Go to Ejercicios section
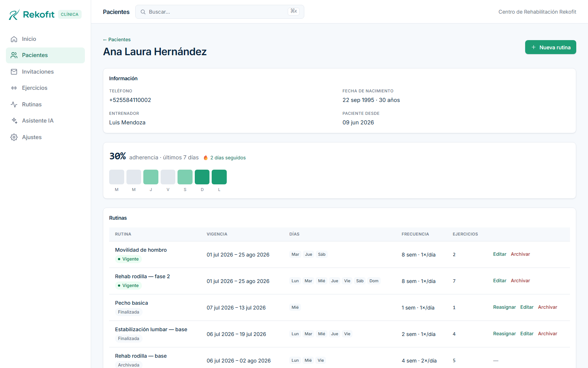 (x=45, y=88)
